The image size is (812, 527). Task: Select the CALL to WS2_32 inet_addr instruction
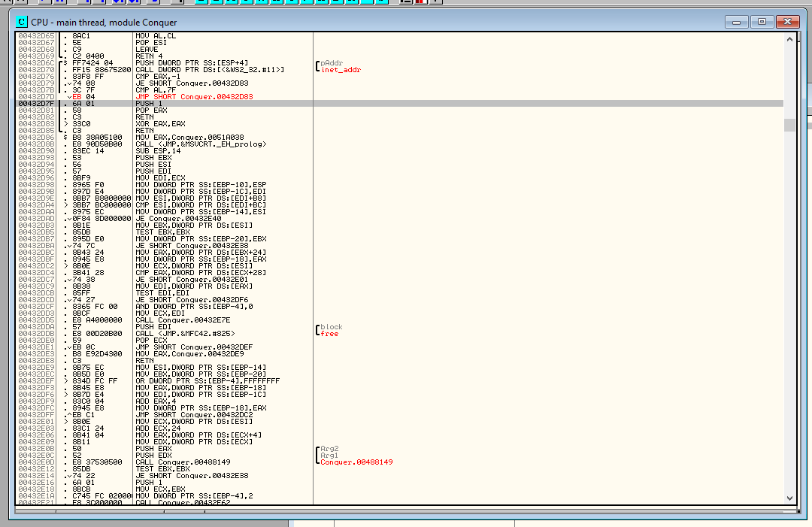[x=209, y=70]
